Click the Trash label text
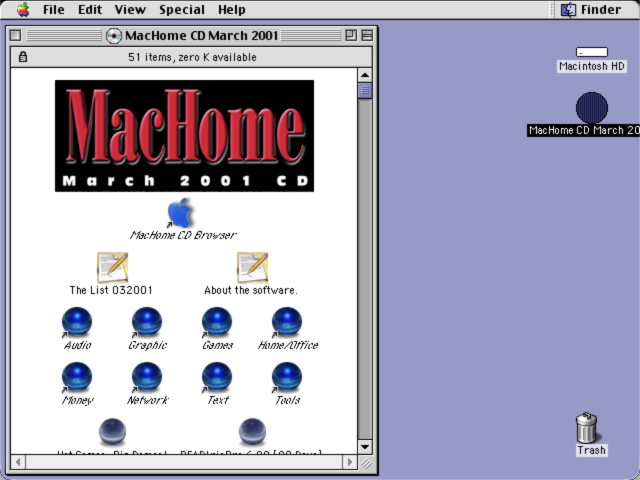 pyautogui.click(x=591, y=450)
